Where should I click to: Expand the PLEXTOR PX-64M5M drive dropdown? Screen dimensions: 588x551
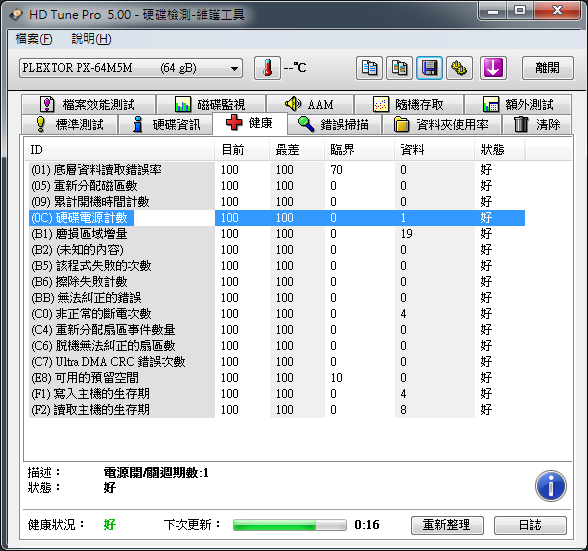point(131,68)
